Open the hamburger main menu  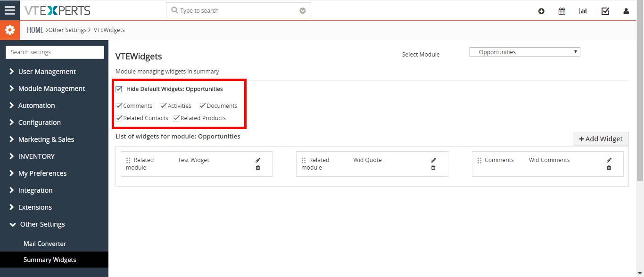pyautogui.click(x=10, y=10)
